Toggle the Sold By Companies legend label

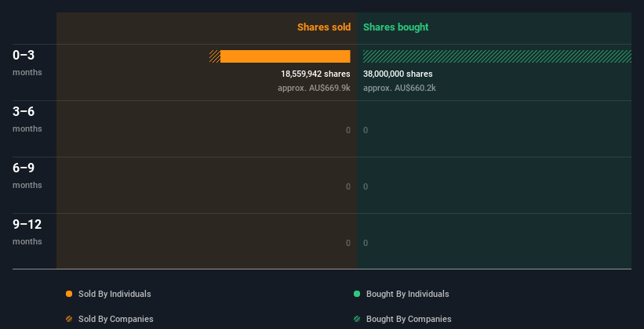click(116, 319)
